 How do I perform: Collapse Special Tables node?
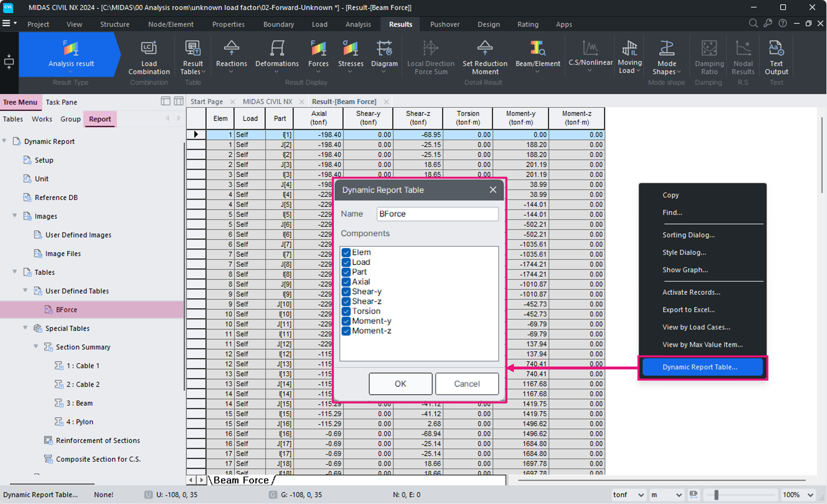coord(25,328)
